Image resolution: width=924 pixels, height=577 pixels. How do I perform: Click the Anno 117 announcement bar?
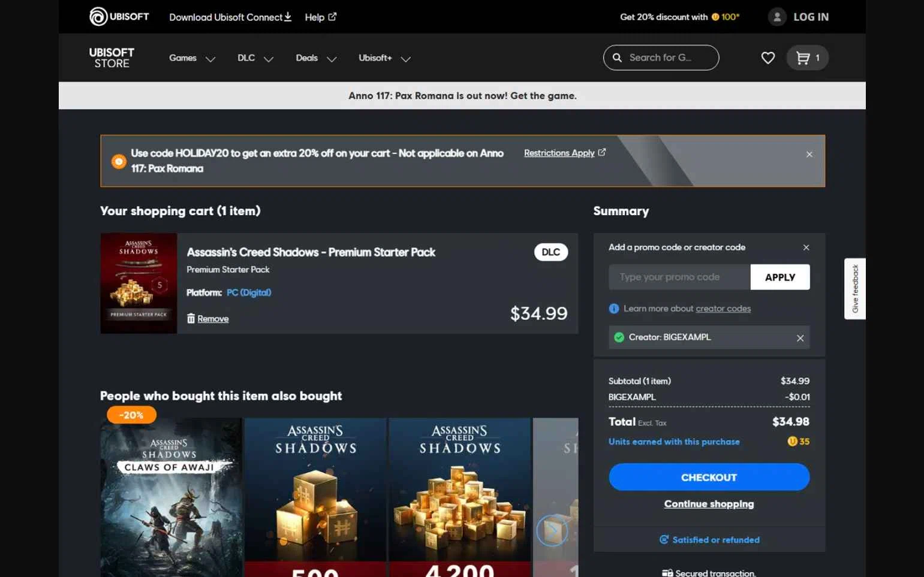[x=462, y=95]
